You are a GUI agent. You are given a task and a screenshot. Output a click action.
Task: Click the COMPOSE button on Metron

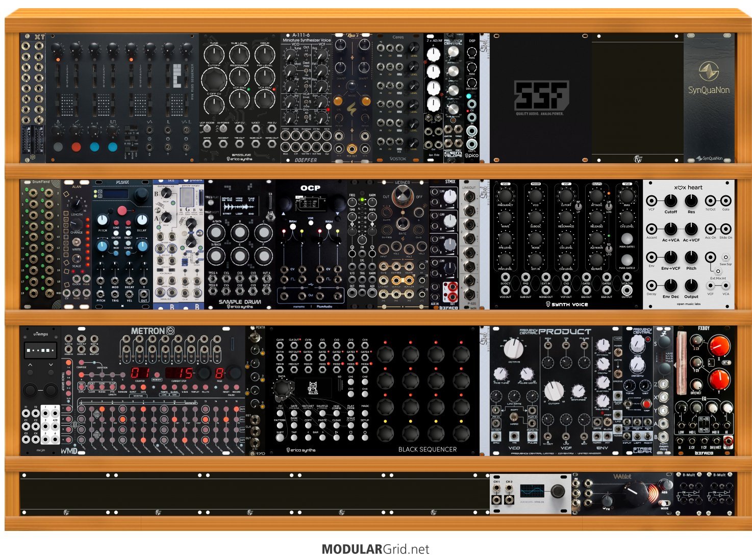pyautogui.click(x=81, y=363)
